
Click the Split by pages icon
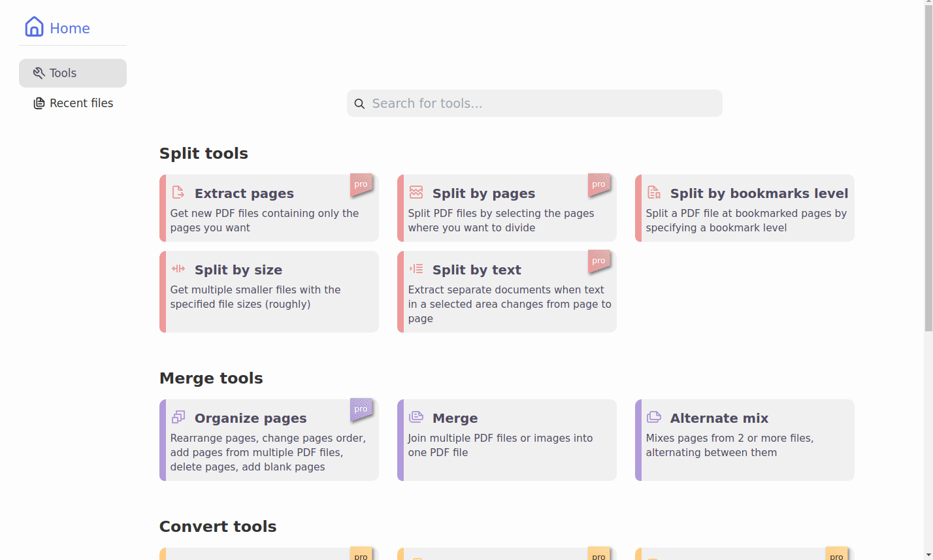pyautogui.click(x=416, y=192)
